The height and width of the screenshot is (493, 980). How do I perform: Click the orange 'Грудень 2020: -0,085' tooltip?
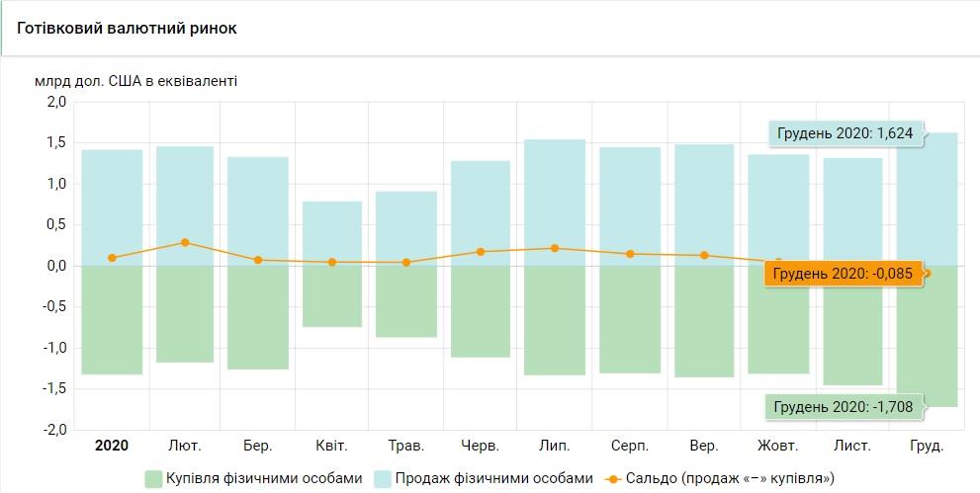(x=841, y=274)
